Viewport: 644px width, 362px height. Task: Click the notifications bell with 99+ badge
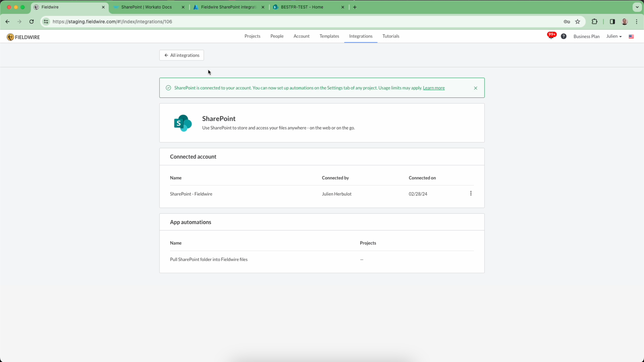(x=551, y=36)
